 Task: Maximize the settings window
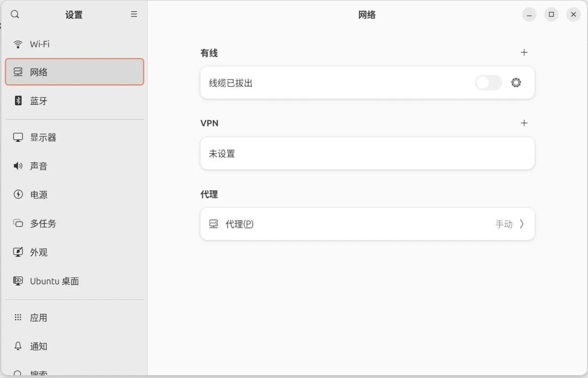click(x=551, y=15)
